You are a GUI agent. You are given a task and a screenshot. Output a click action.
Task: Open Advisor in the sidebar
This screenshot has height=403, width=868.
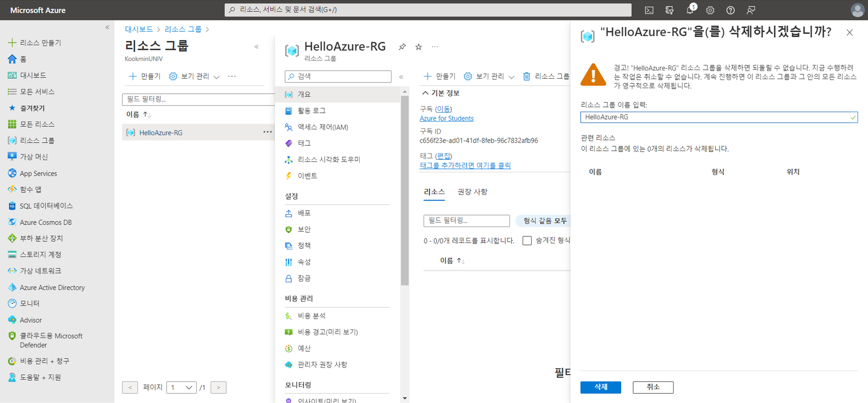(25, 320)
